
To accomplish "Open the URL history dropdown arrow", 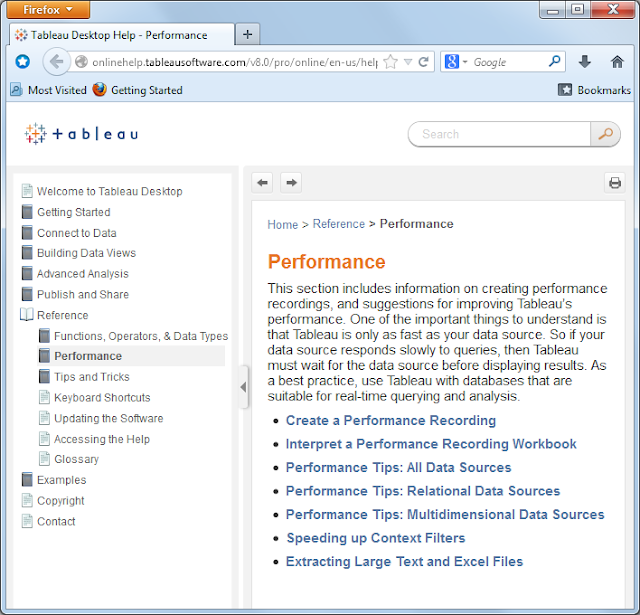I will tap(408, 62).
